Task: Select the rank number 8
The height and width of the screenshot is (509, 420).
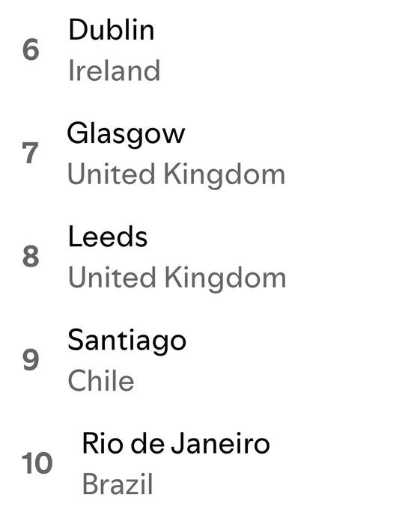Action: [x=31, y=256]
